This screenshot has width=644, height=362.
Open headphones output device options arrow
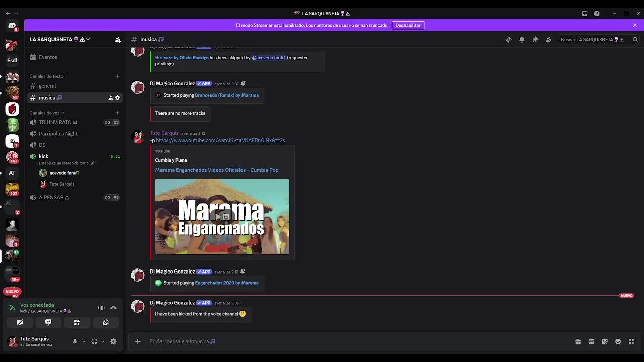[x=103, y=342]
